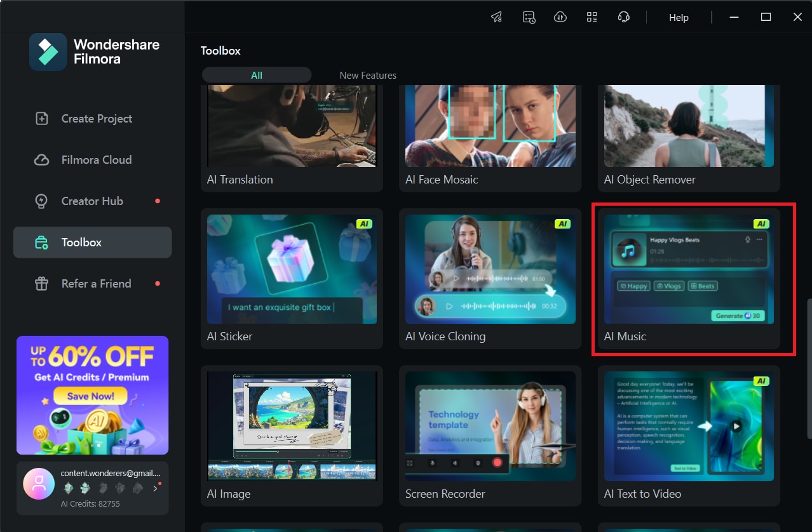Click the Filmora Cloud icon in sidebar
The image size is (812, 532).
(x=42, y=160)
